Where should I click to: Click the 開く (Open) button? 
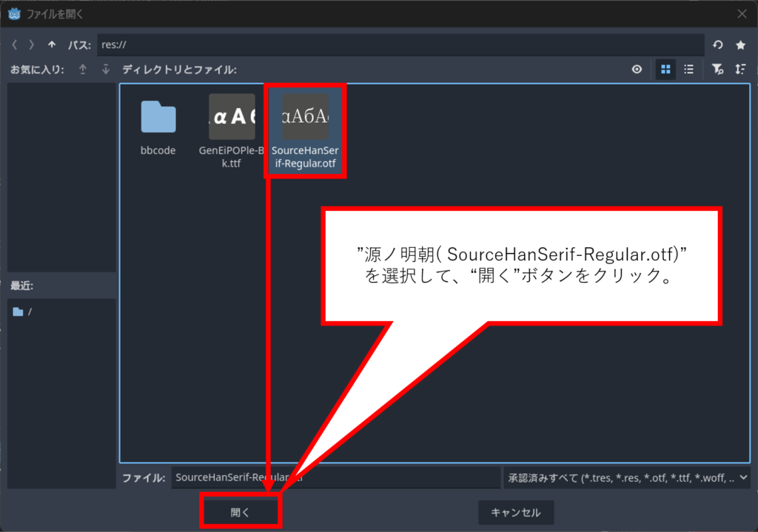(241, 512)
